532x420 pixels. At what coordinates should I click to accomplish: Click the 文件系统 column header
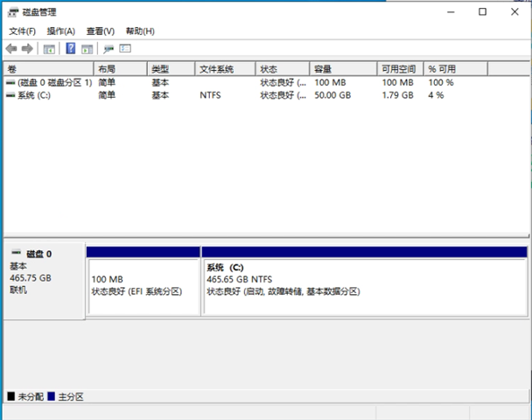(x=225, y=69)
